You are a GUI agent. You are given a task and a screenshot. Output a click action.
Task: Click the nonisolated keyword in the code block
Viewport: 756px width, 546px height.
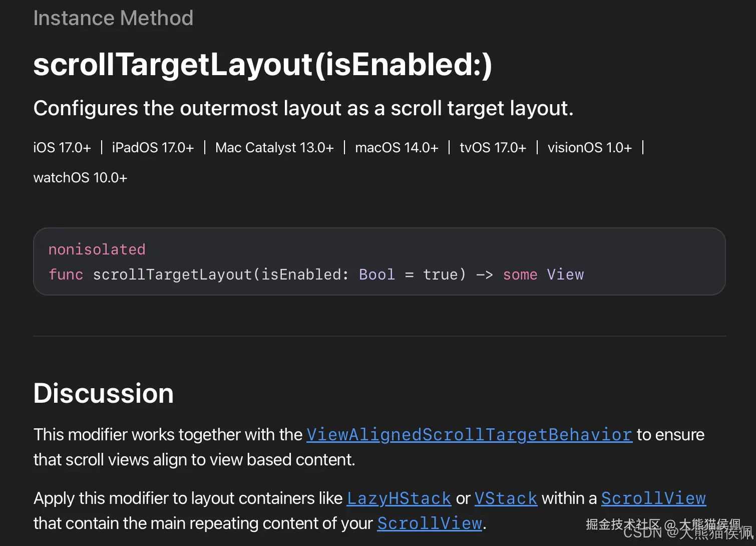[97, 249]
